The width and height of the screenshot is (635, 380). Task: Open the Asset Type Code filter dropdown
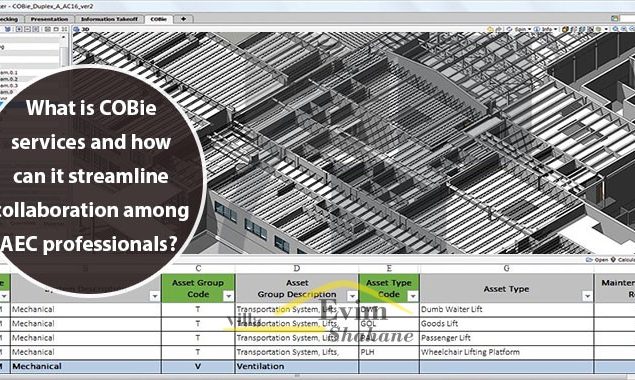click(413, 297)
